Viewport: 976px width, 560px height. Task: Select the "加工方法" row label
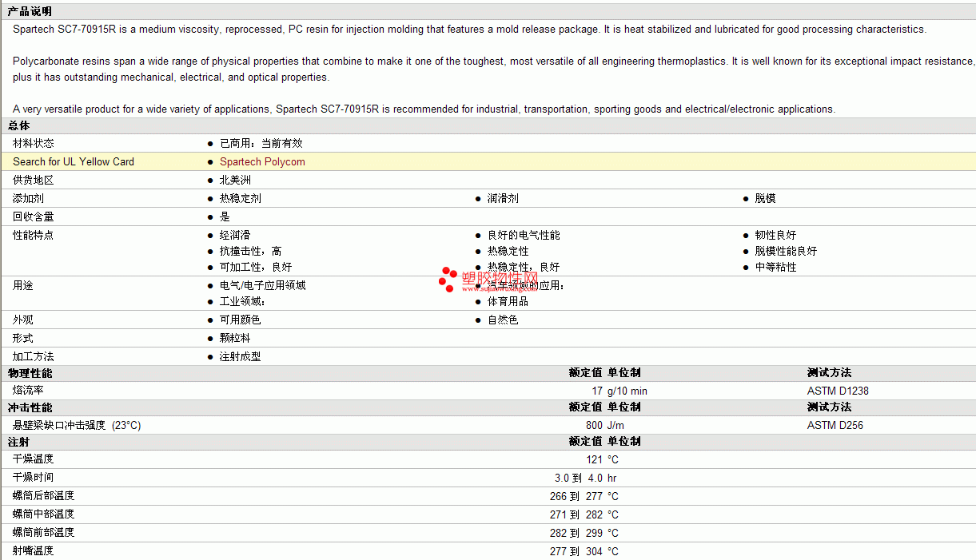[x=34, y=356]
